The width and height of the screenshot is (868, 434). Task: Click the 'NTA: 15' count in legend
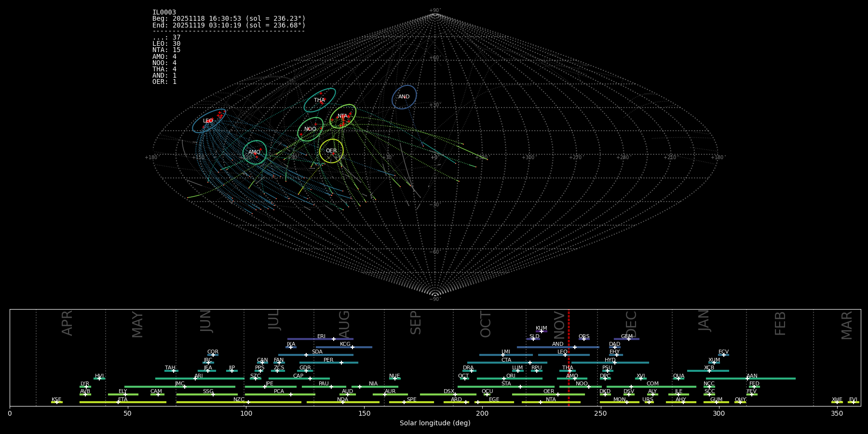tap(166, 50)
